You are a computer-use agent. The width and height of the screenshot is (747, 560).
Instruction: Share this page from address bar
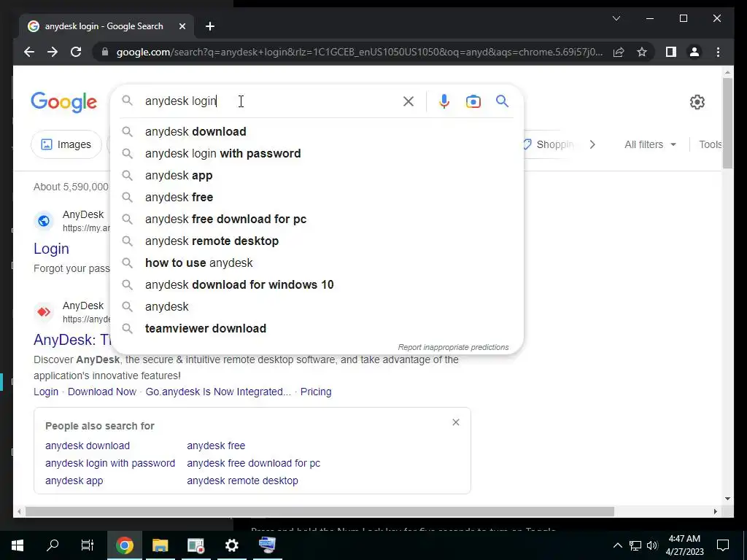pyautogui.click(x=619, y=52)
